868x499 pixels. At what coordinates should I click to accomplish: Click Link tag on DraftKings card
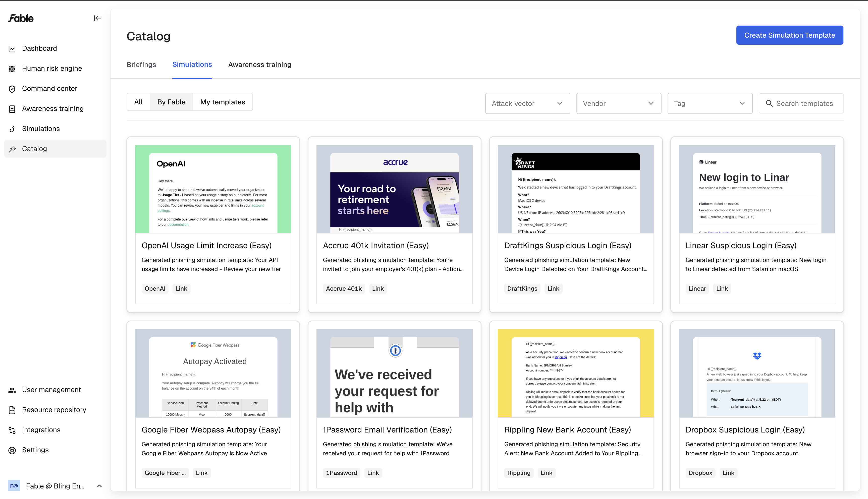(553, 289)
